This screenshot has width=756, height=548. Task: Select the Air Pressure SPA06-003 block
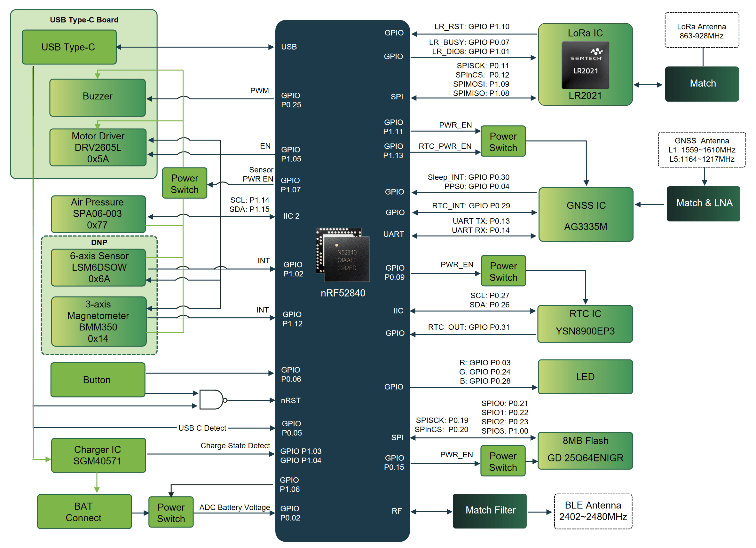tap(98, 214)
